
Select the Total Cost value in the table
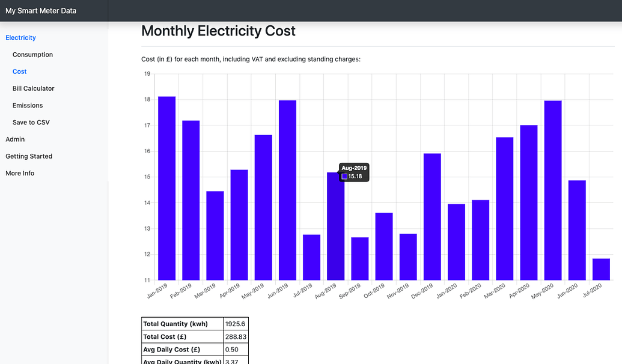pyautogui.click(x=234, y=336)
